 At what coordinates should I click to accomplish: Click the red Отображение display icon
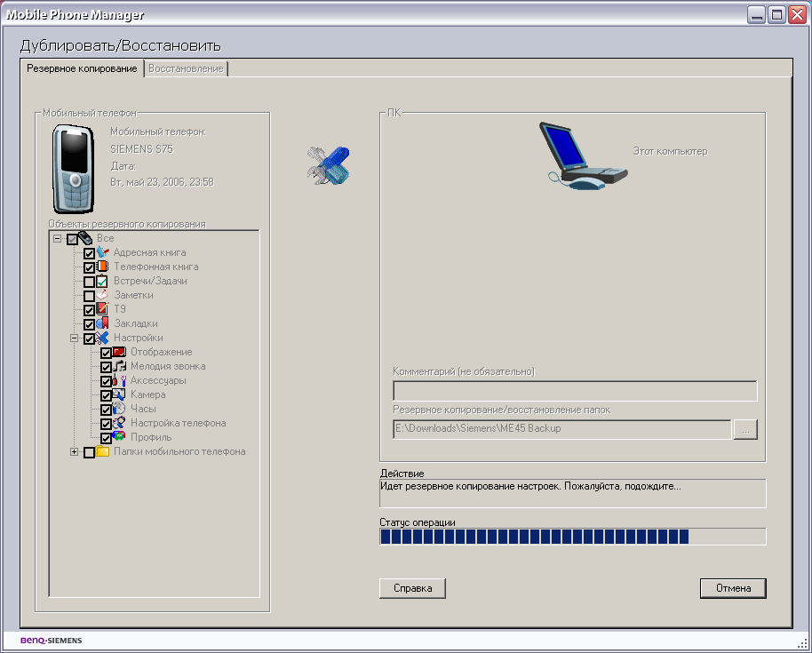click(x=120, y=352)
